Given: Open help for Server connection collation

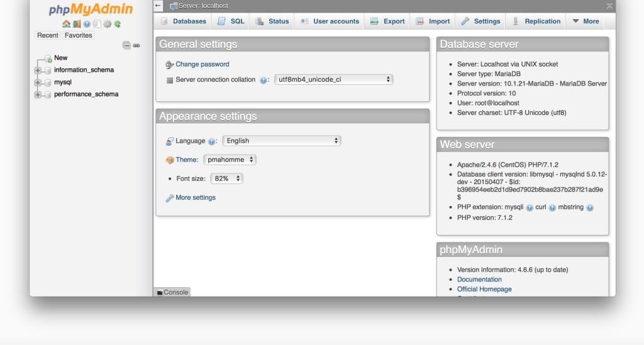Looking at the screenshot, I should [x=263, y=80].
